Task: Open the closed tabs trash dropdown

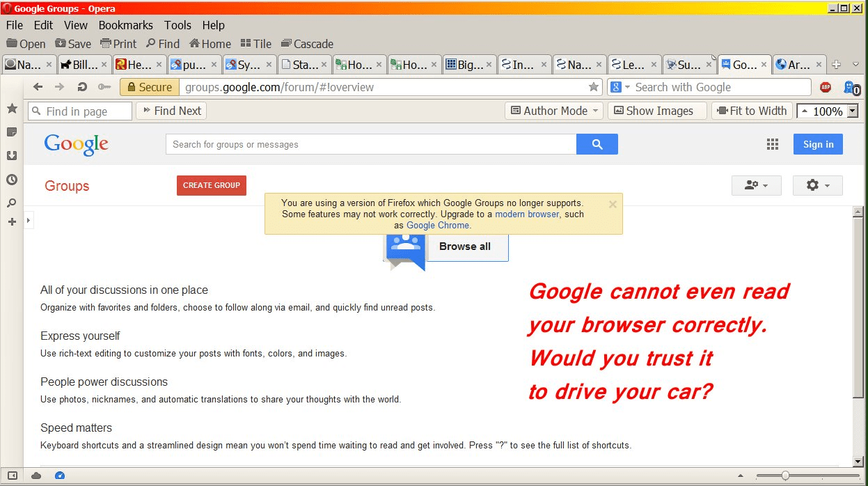Action: click(855, 65)
